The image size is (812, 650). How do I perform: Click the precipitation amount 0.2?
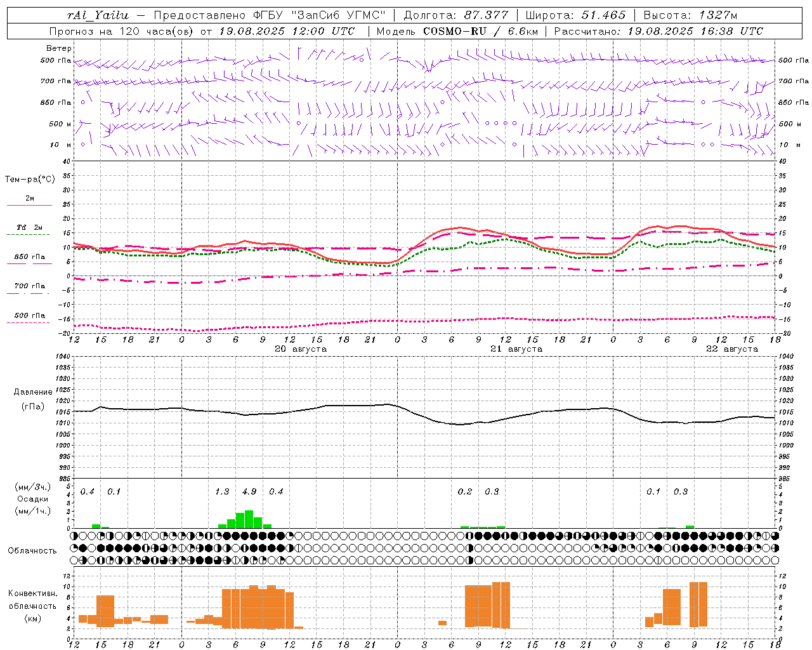point(465,491)
